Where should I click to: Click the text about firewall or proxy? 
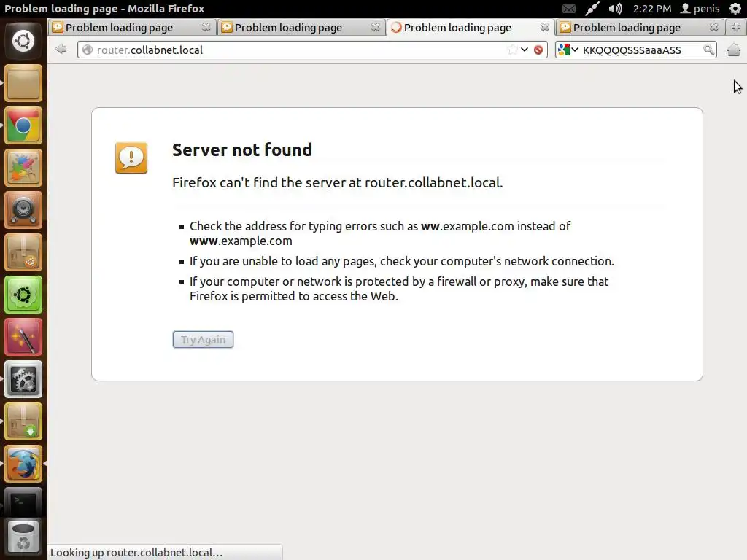point(399,289)
